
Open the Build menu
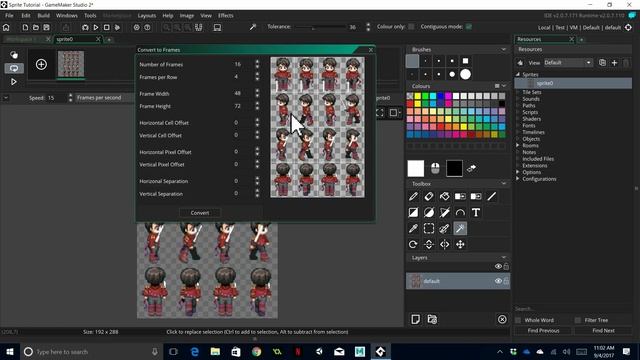[43, 16]
